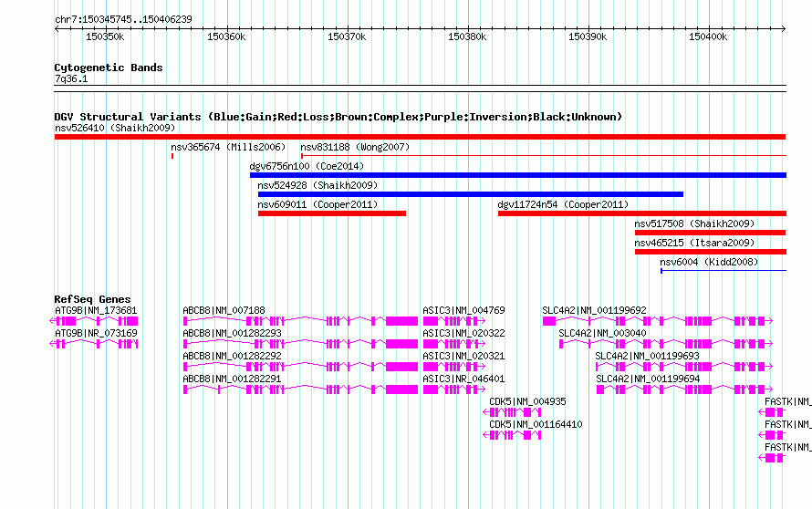Select the CDK5|NM_001164410 transcript label
The width and height of the screenshot is (812, 509).
tap(536, 424)
